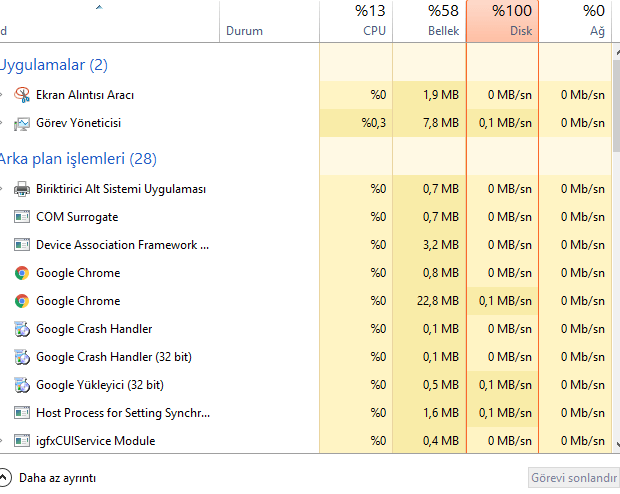The height and width of the screenshot is (494, 620).
Task: Click the Google Crash Handler icon (non 32 bit)
Action: click(x=22, y=329)
